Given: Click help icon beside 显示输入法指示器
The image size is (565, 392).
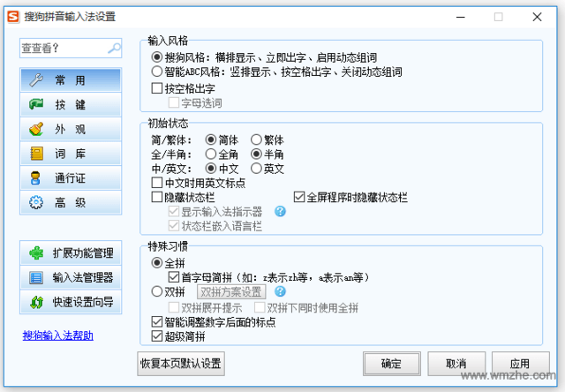Looking at the screenshot, I should pos(280,212).
